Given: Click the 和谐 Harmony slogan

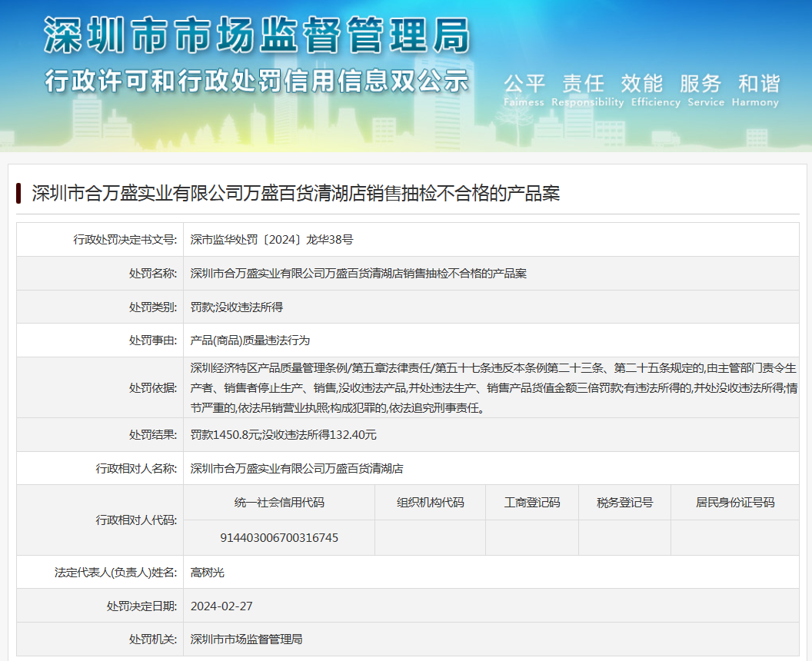Looking at the screenshot, I should [x=756, y=90].
